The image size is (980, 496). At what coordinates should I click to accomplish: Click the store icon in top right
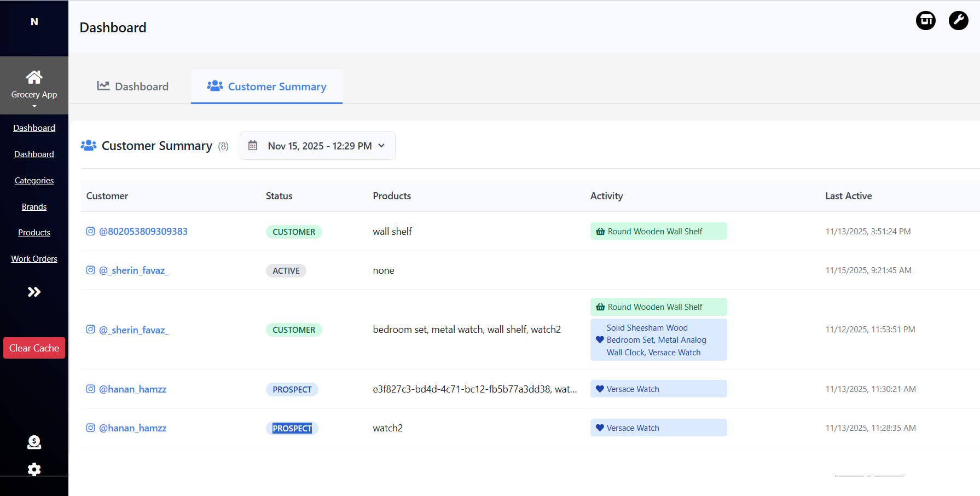pos(925,21)
